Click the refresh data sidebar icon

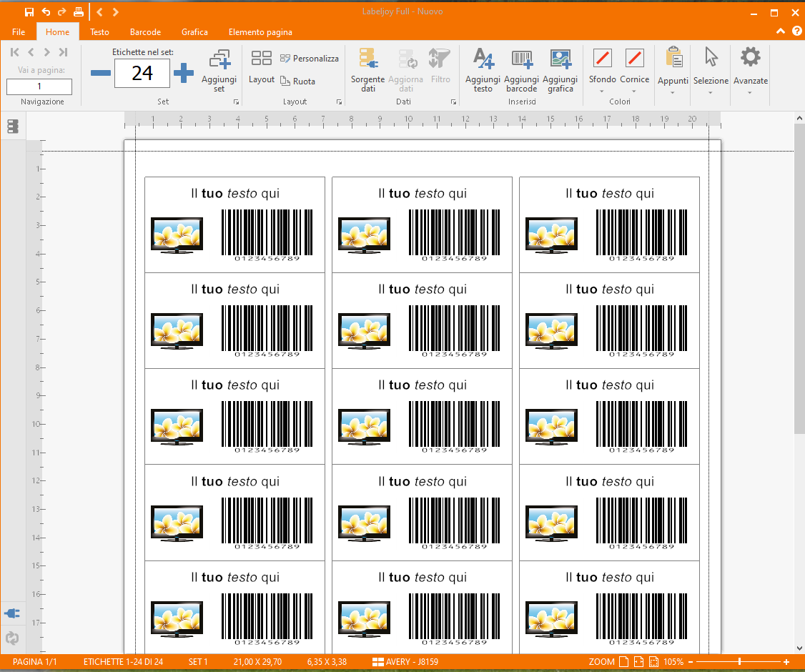[12, 638]
